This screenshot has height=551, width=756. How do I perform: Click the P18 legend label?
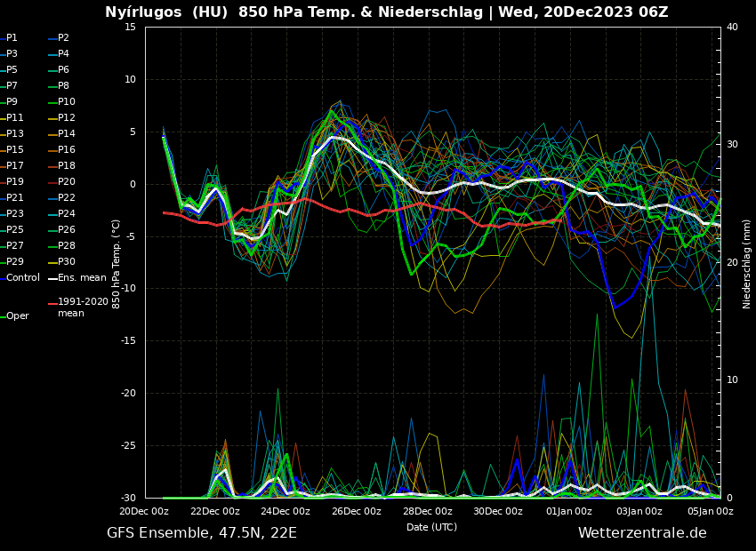tap(66, 166)
